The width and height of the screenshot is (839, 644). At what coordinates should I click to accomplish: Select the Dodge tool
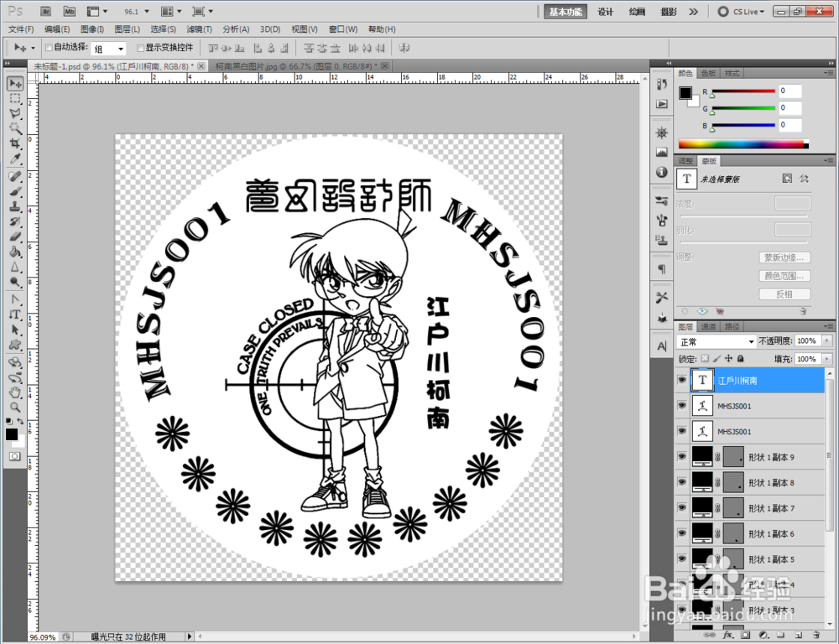(15, 282)
